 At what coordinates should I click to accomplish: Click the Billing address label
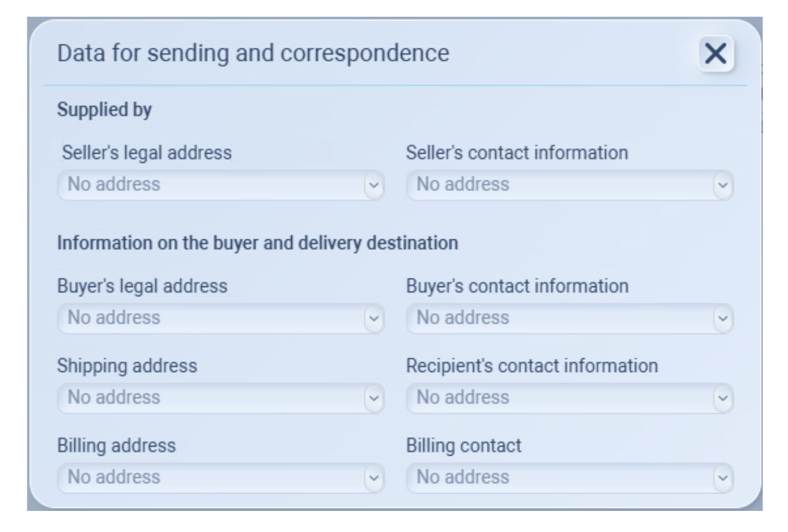116,445
